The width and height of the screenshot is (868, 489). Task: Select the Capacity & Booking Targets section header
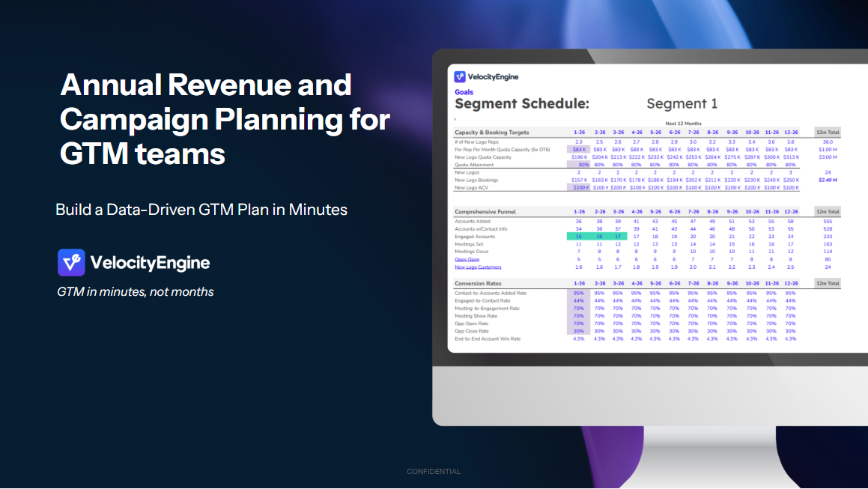(x=492, y=133)
